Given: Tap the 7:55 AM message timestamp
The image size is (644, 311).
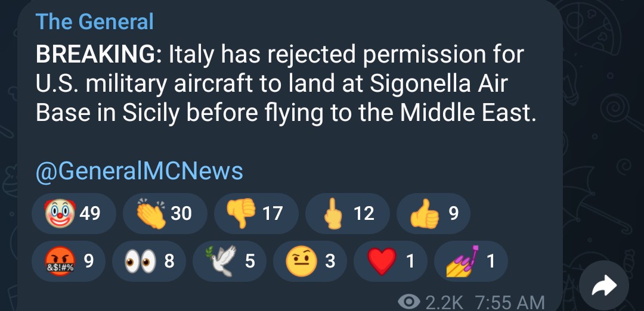Looking at the screenshot, I should 510,302.
